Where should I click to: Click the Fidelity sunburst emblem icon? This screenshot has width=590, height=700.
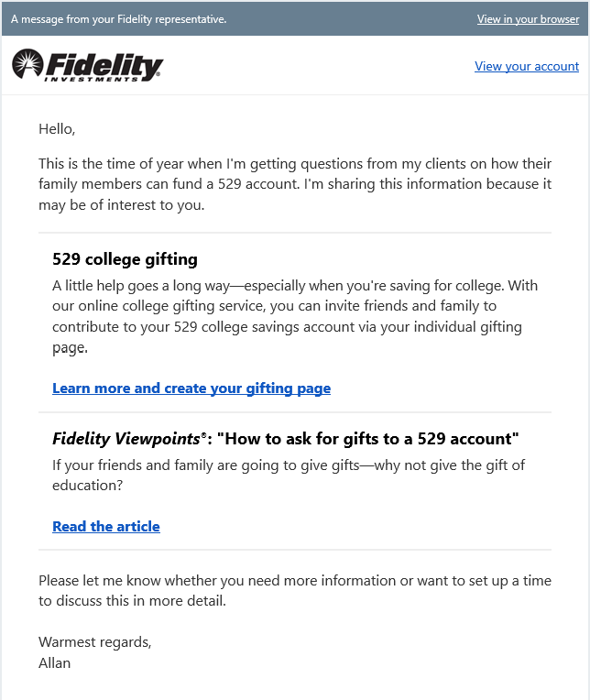click(27, 65)
